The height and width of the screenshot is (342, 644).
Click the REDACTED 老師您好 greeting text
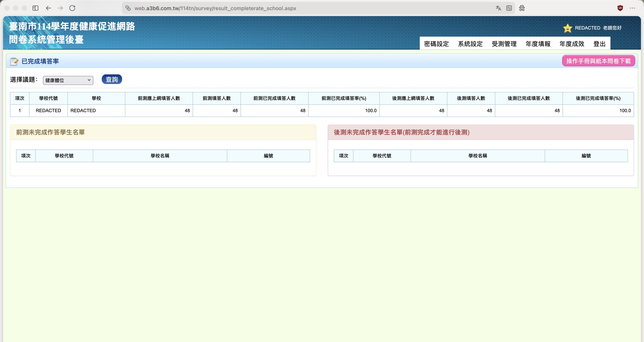click(x=598, y=28)
